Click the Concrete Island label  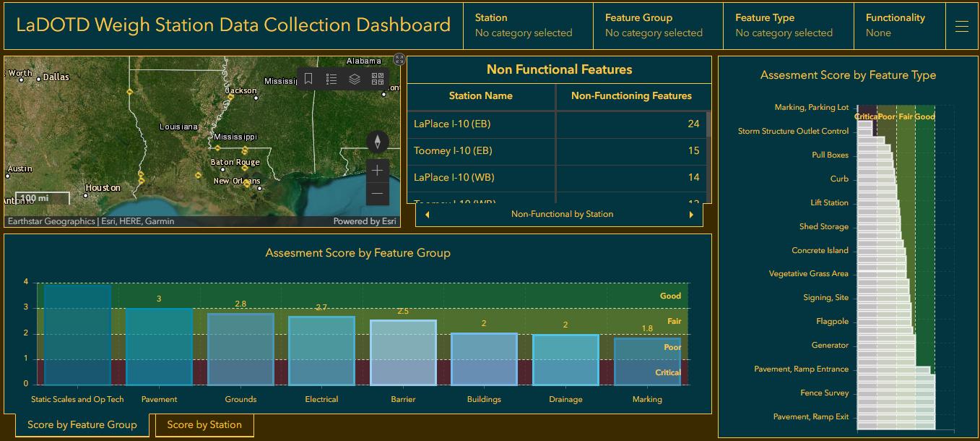pos(820,250)
